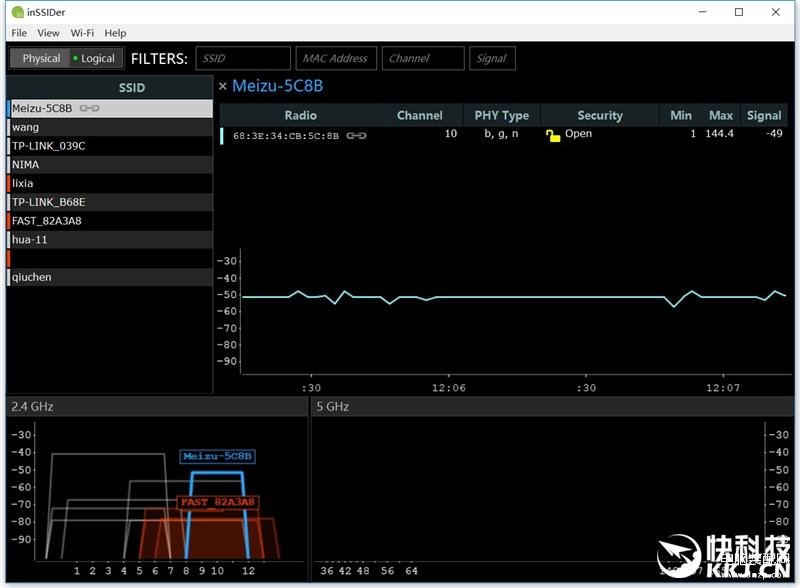The height and width of the screenshot is (588, 800).
Task: Click the Meizu-5C8B heading title
Action: (278, 86)
